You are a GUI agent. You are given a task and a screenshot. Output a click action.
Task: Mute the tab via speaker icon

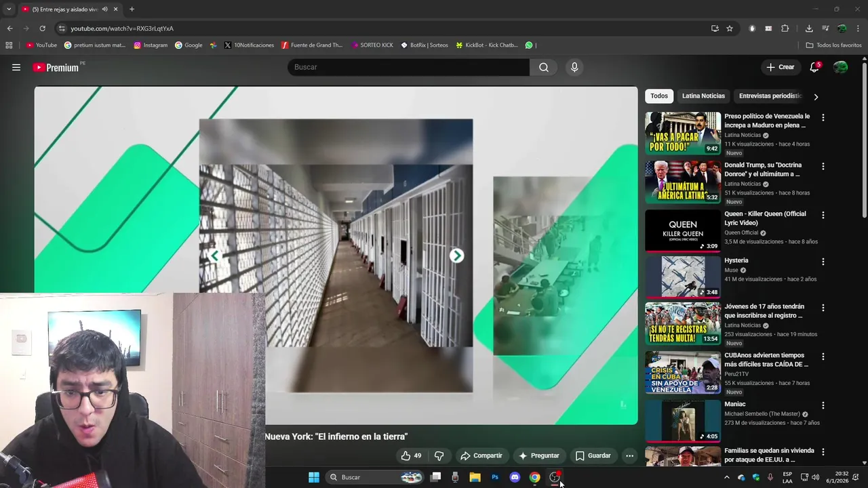point(104,9)
